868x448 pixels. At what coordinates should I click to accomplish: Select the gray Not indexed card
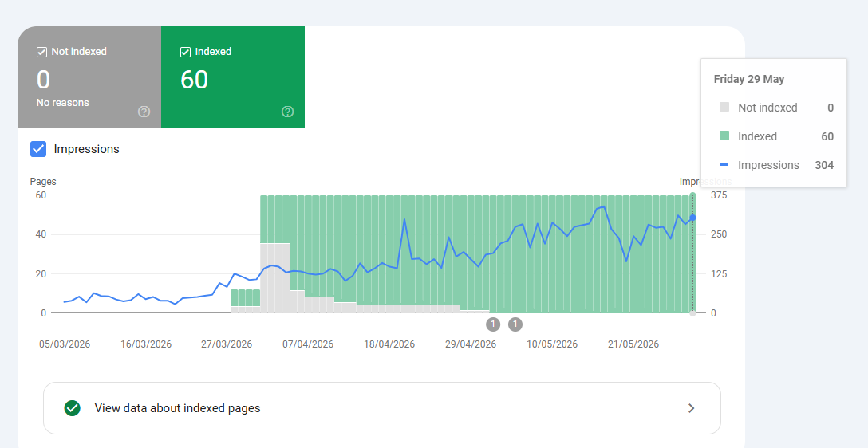[x=89, y=77]
